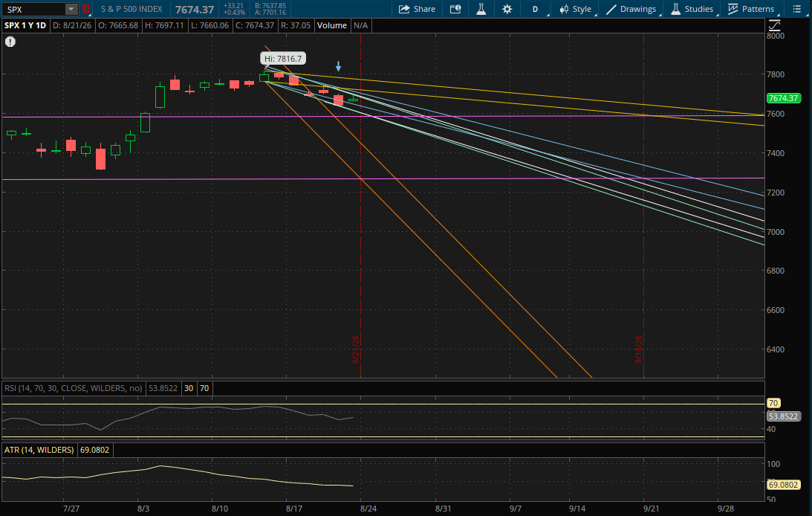The height and width of the screenshot is (516, 812).
Task: Click the C: 7674.37 close readout
Action: 254,25
